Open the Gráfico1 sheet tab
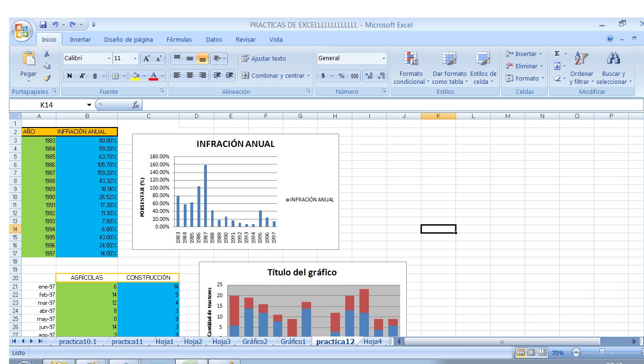The height and width of the screenshot is (364, 644). [x=292, y=341]
